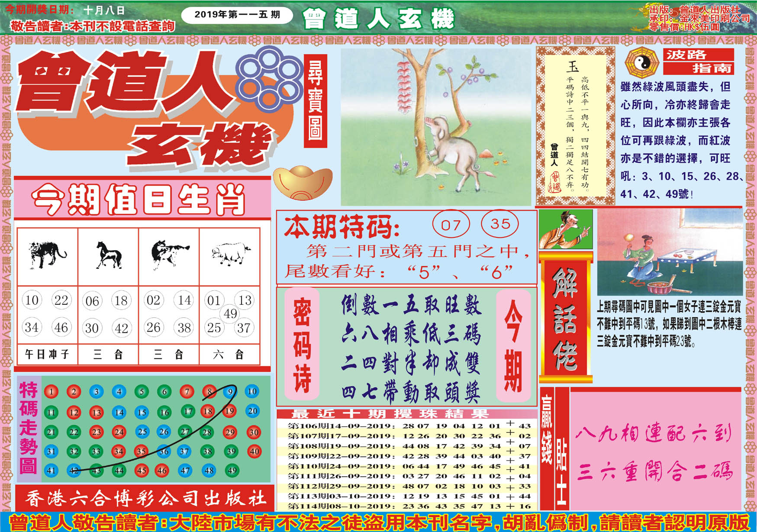Image resolution: width=757 pixels, height=532 pixels.
Task: Select the circled special number 35
Action: point(500,223)
